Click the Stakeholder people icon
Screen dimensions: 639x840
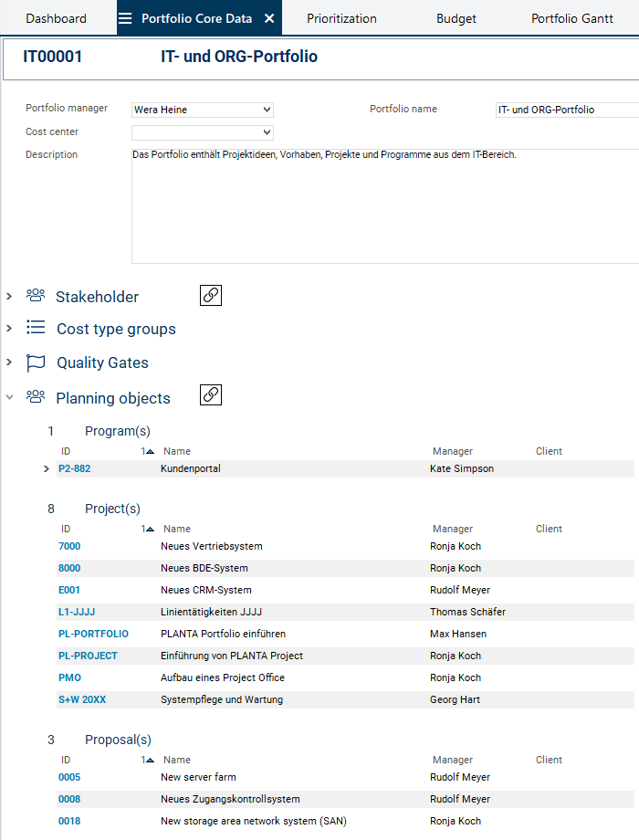36,296
